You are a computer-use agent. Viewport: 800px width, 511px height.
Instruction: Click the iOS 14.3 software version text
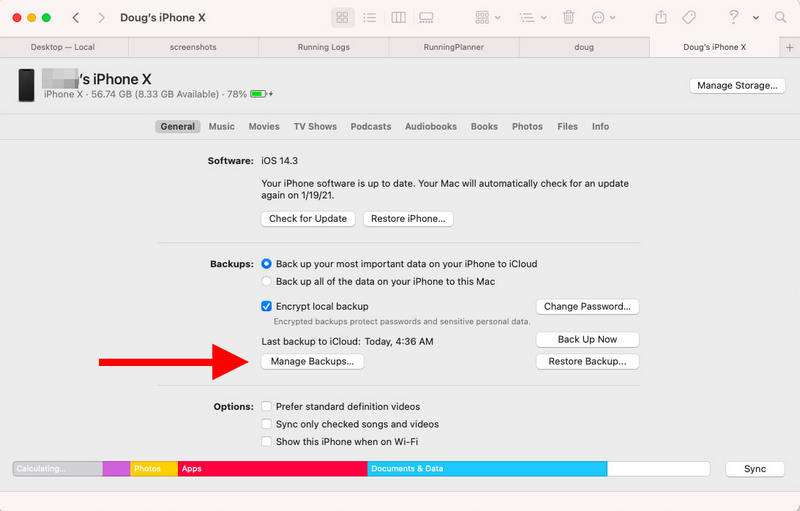pos(280,161)
